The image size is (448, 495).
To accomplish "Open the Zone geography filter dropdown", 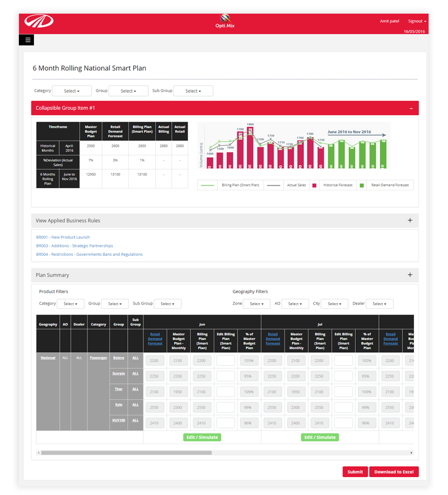I will [256, 304].
